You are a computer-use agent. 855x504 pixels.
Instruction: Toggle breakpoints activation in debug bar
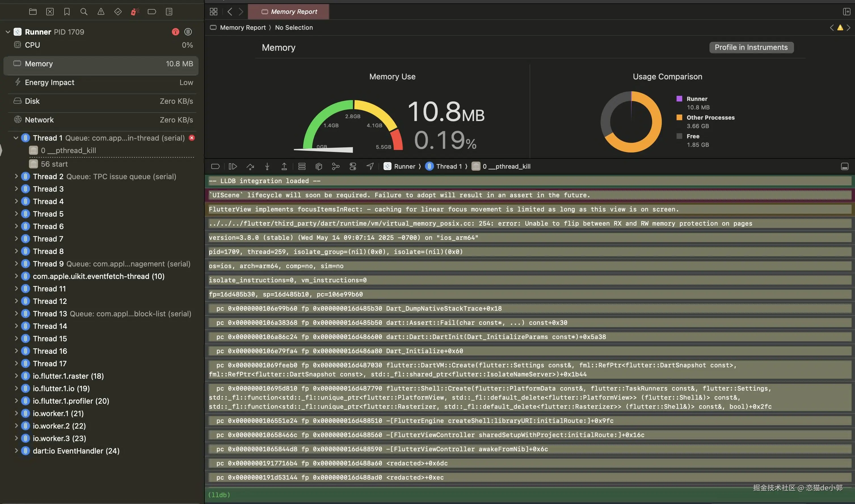(x=215, y=166)
